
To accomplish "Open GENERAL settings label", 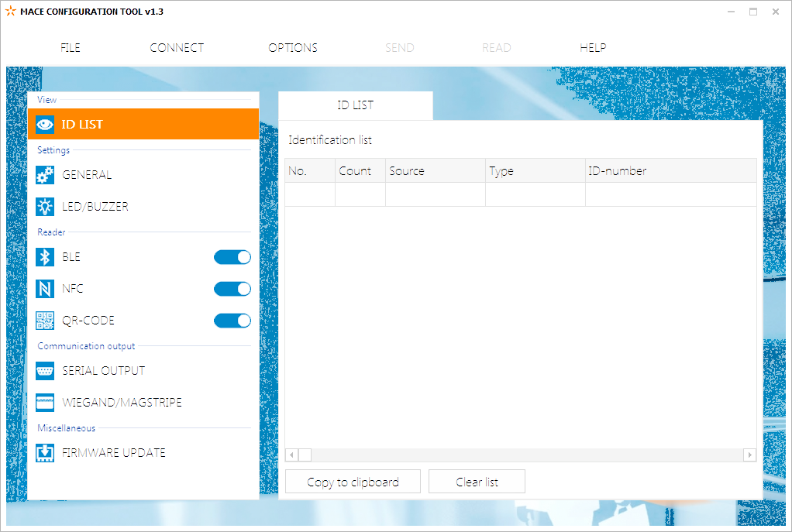I will 87,175.
